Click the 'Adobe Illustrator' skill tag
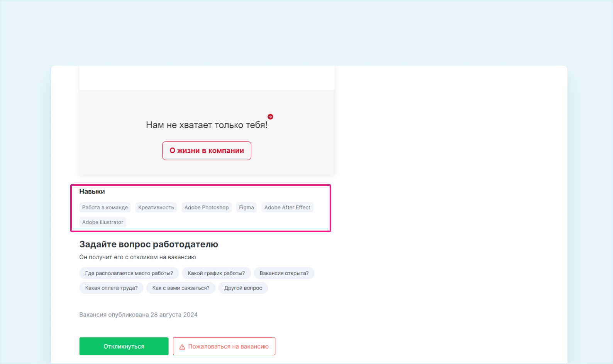The image size is (613, 364). point(103,222)
